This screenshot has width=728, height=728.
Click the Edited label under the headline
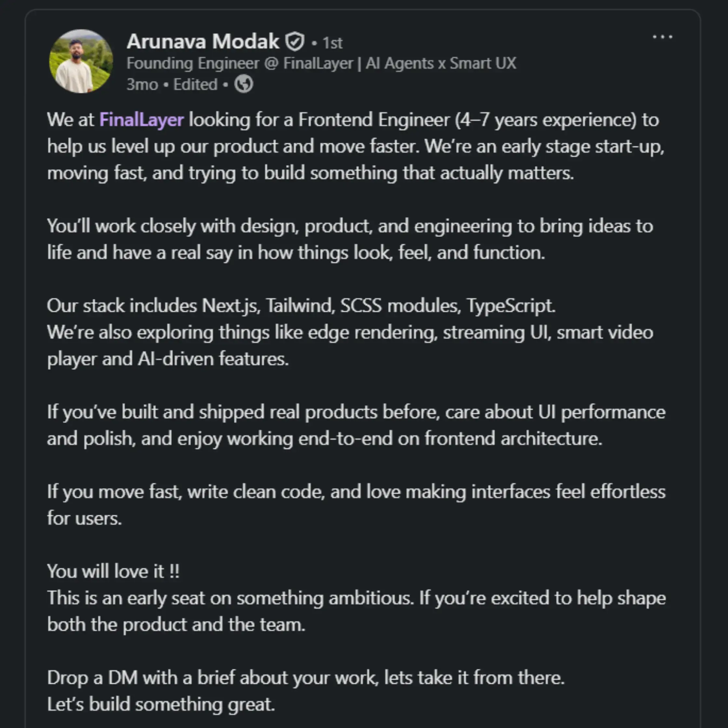(195, 84)
